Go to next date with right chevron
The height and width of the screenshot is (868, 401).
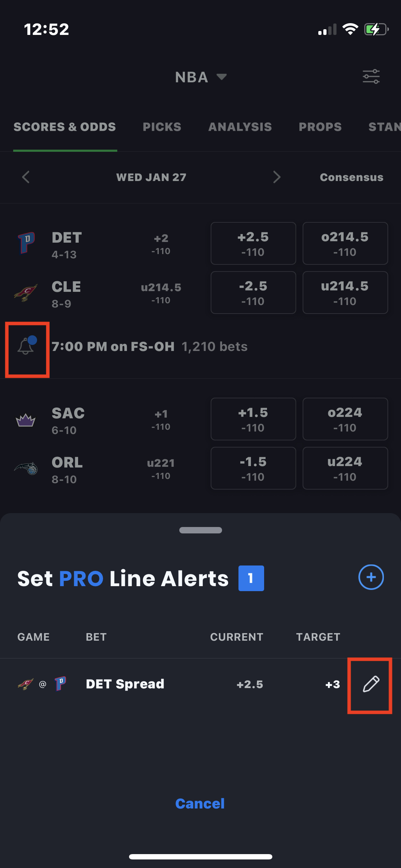tap(277, 177)
